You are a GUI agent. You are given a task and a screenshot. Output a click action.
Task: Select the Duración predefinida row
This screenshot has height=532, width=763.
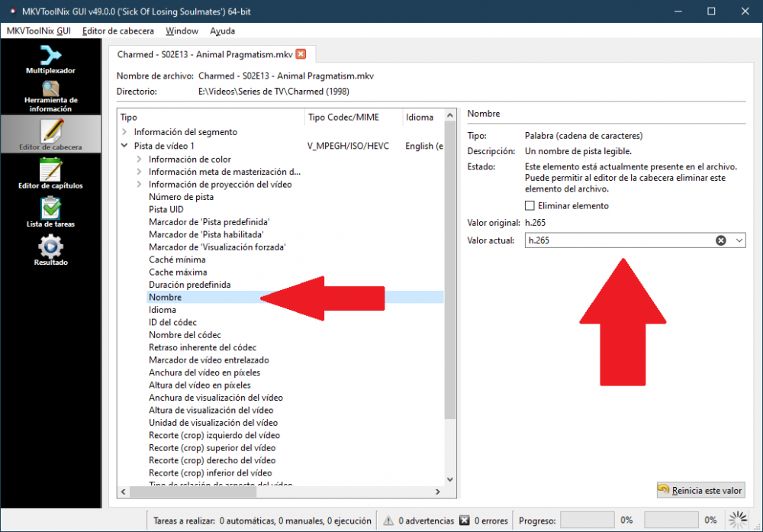pos(190,285)
